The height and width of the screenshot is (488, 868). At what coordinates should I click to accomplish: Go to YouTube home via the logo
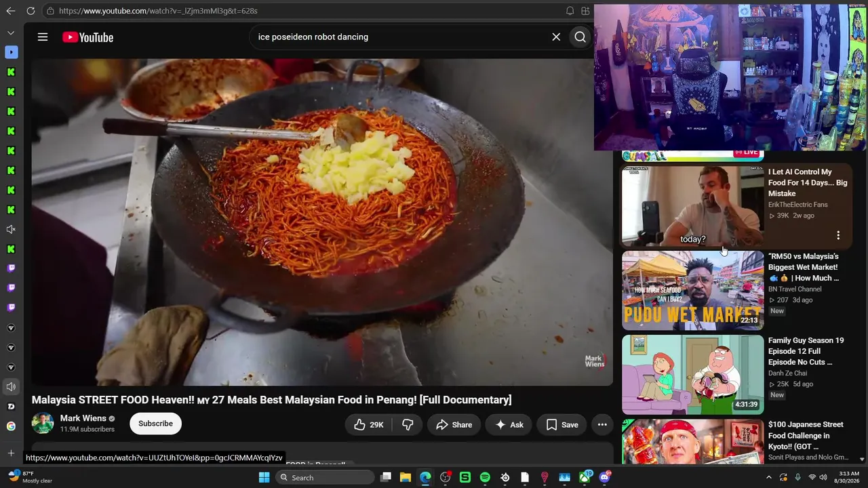pos(88,37)
